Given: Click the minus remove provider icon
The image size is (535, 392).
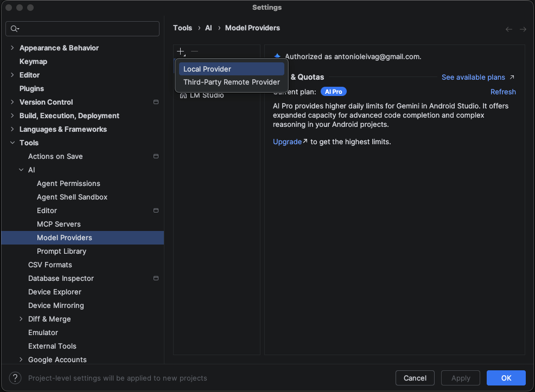Looking at the screenshot, I should (194, 52).
